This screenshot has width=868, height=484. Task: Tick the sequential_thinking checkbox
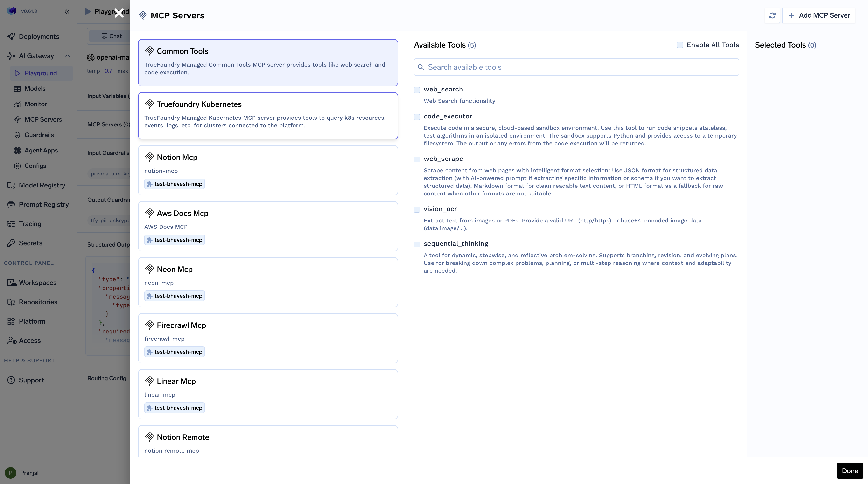click(x=417, y=244)
